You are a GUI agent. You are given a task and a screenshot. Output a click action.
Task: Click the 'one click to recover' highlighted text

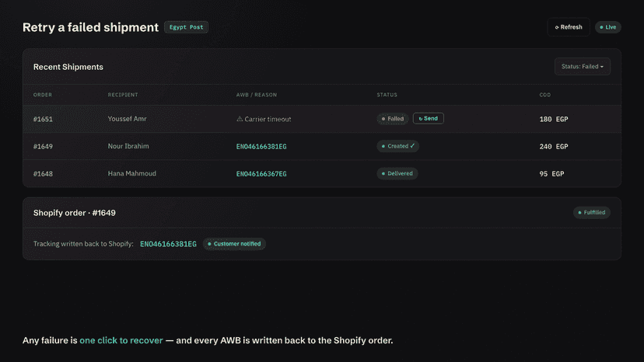(121, 341)
